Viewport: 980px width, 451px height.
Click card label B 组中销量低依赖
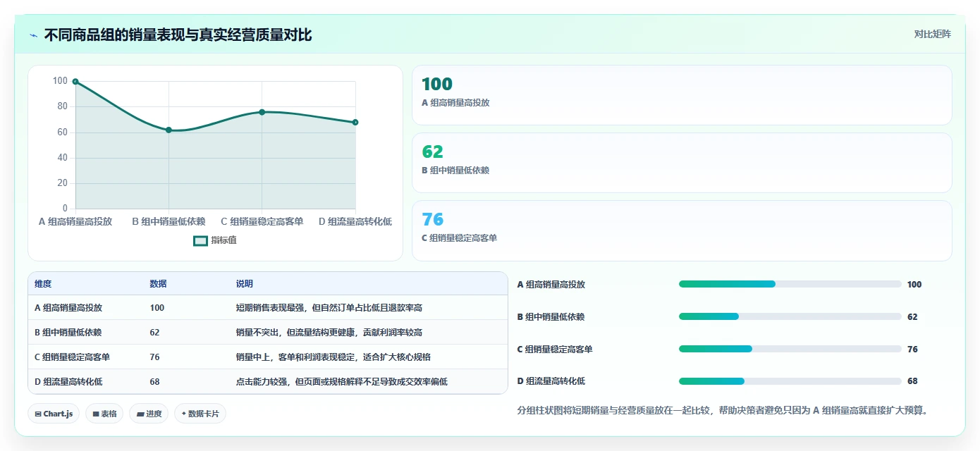pyautogui.click(x=455, y=171)
